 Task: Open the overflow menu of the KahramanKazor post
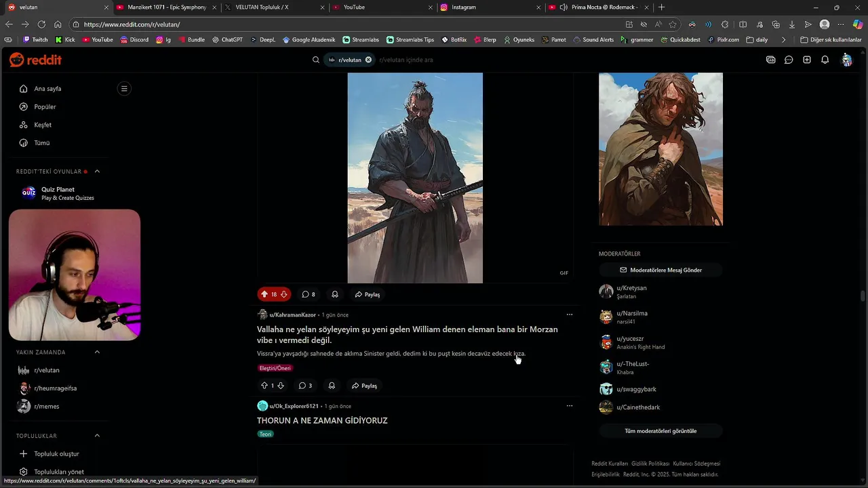[570, 314]
